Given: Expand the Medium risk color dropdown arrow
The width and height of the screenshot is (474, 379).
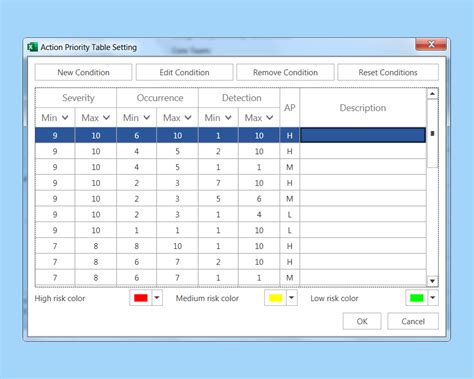Looking at the screenshot, I should click(292, 298).
